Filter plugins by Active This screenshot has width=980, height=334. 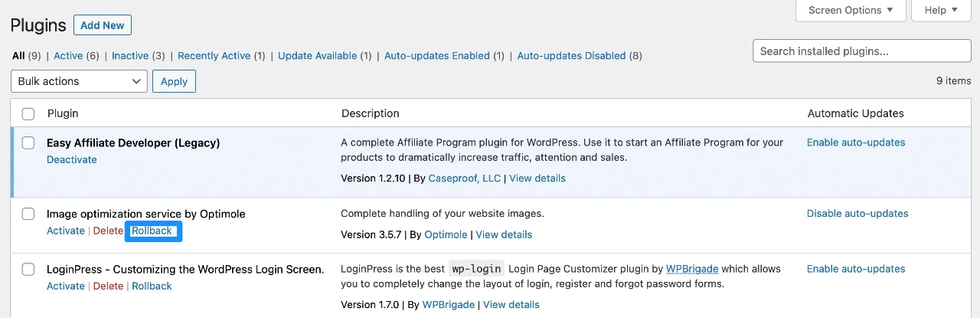click(x=67, y=56)
